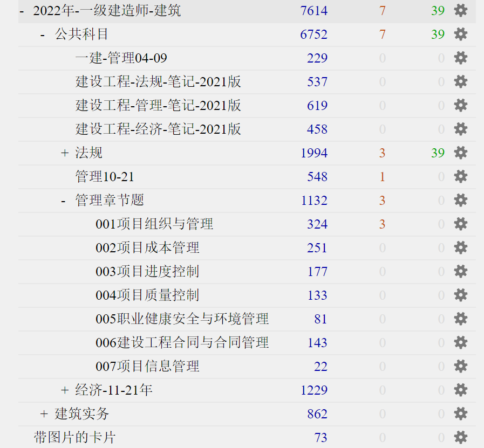Image resolution: width=484 pixels, height=448 pixels.
Task: Select deck 006建设工程合同与合同管理
Action: pyautogui.click(x=182, y=343)
